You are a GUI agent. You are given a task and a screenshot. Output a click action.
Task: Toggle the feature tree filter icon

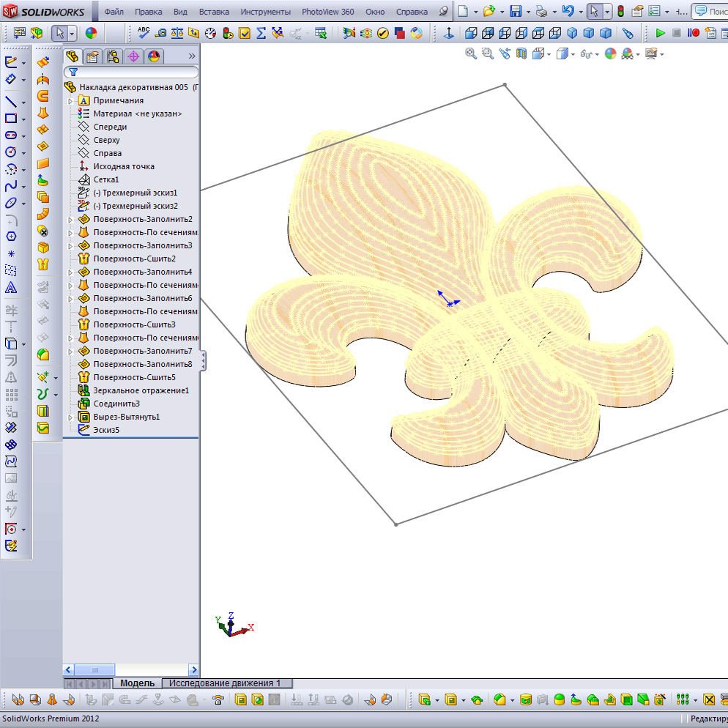[x=73, y=73]
